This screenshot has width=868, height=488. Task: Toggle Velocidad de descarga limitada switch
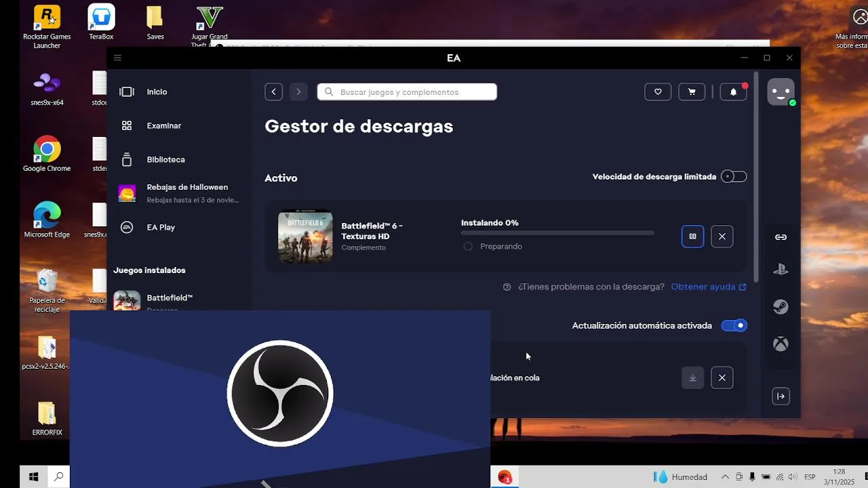[x=734, y=176]
